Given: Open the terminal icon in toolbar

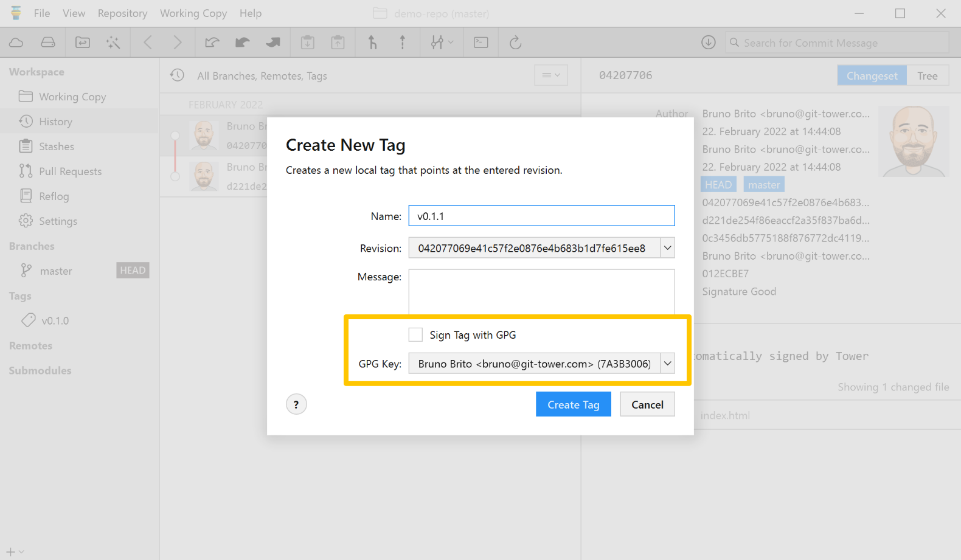Looking at the screenshot, I should 480,43.
